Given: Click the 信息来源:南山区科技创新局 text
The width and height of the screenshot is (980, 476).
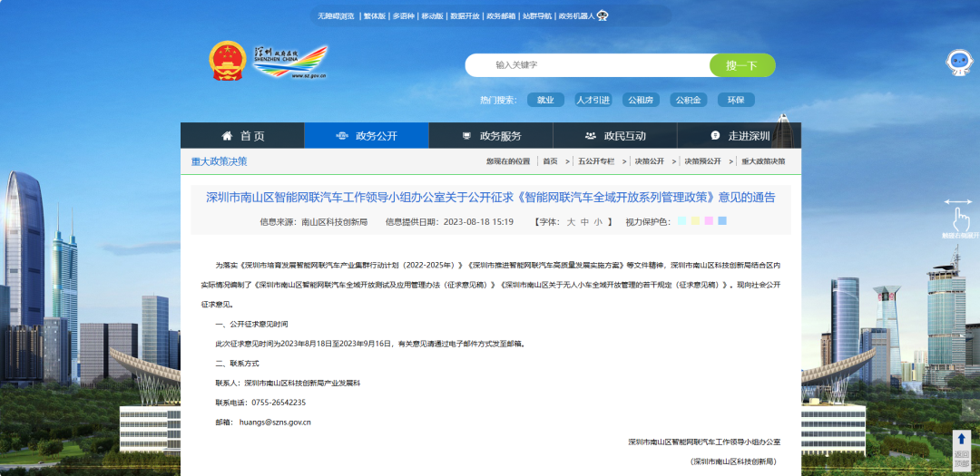Looking at the screenshot, I should (x=314, y=222).
